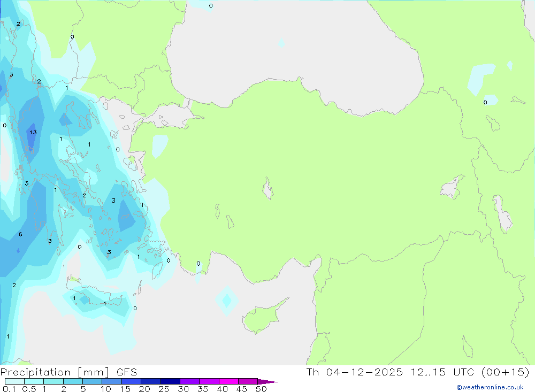This screenshot has height=392, width=535.
Task: Click the 15–20 mm legend color swatch
Action: (x=132, y=381)
